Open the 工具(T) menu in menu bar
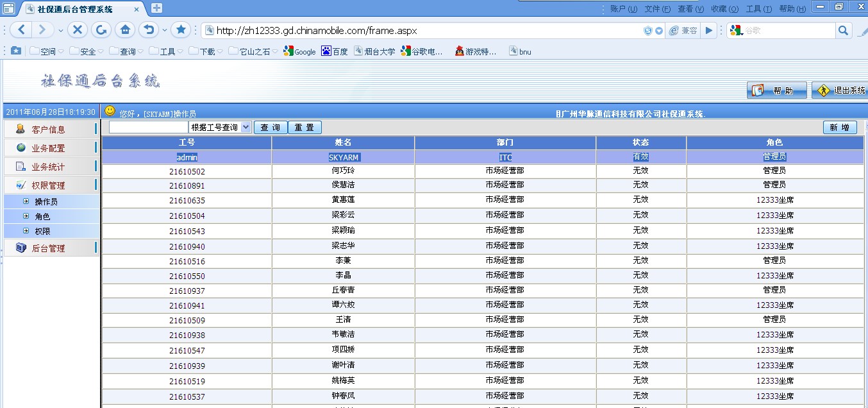This screenshot has width=868, height=408. pos(758,9)
